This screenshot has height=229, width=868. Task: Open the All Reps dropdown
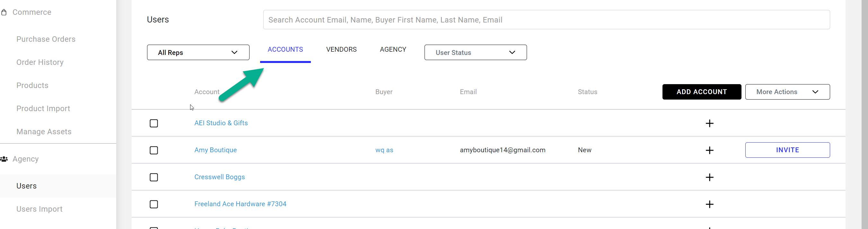tap(198, 53)
